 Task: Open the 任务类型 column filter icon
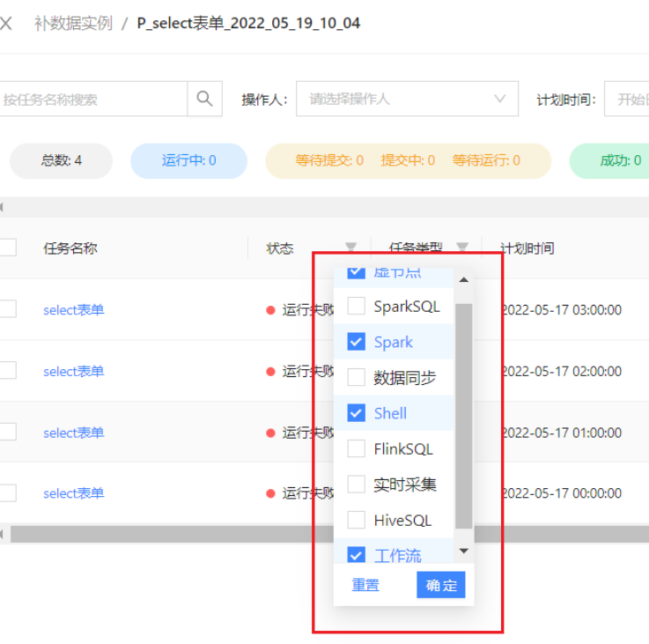pyautogui.click(x=462, y=248)
